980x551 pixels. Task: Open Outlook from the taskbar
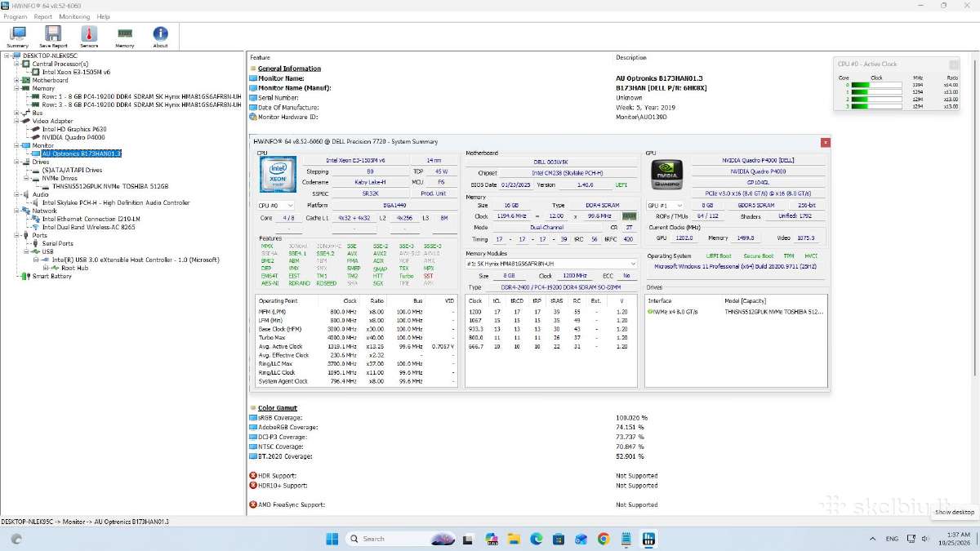click(581, 539)
